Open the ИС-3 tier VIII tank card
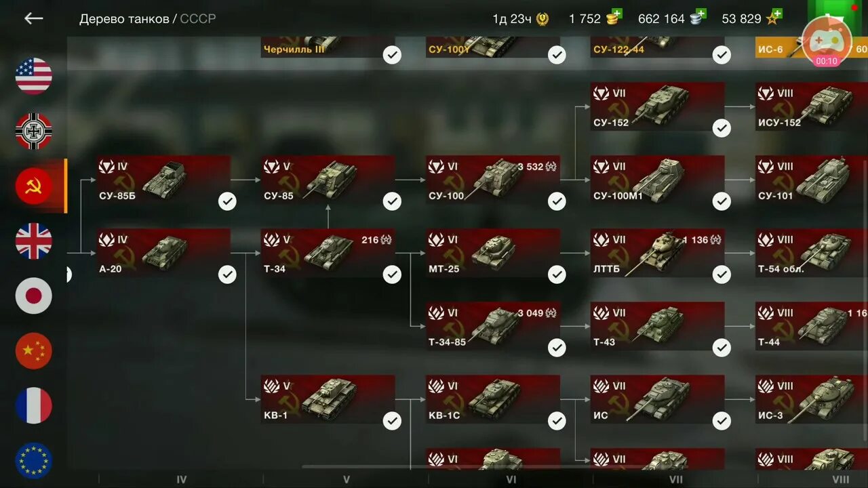The height and width of the screenshot is (488, 868). (812, 399)
